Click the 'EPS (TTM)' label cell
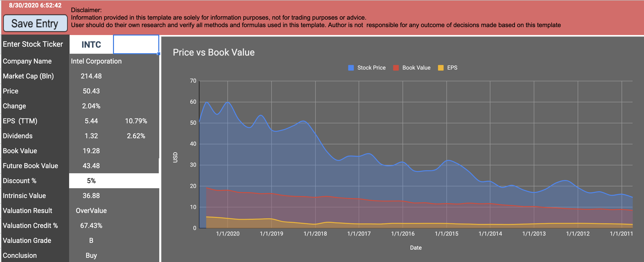Screen dimensions: 644x262 click(35, 121)
